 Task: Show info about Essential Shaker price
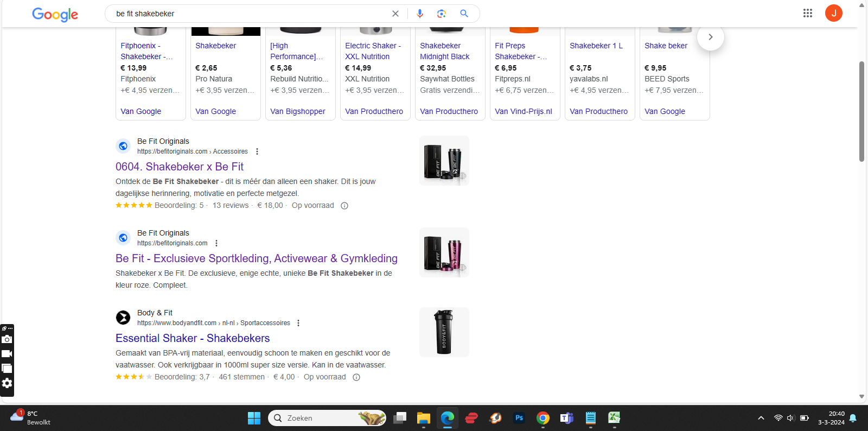click(x=356, y=377)
